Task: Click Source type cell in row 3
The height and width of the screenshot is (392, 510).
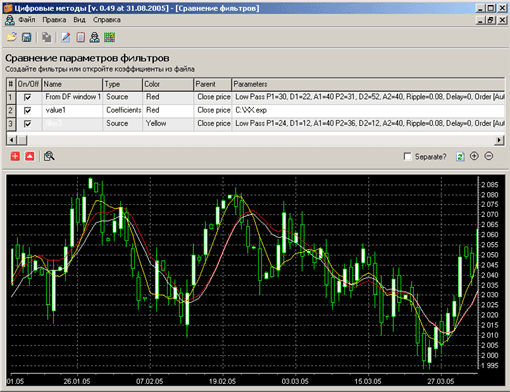Action: 123,124
